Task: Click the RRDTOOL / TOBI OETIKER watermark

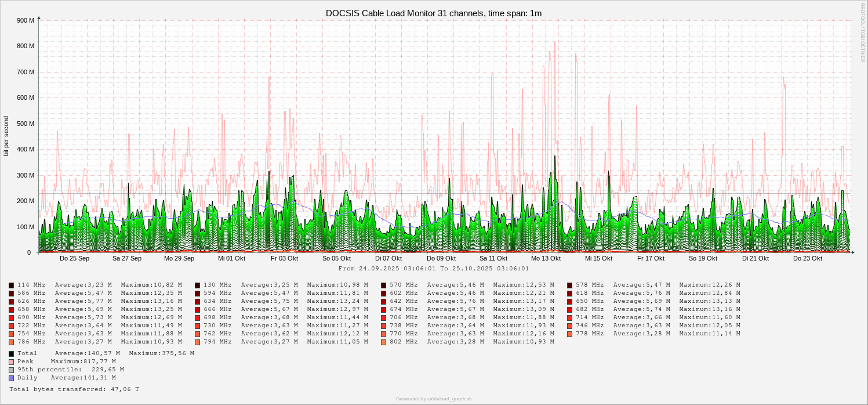Action: 862,32
